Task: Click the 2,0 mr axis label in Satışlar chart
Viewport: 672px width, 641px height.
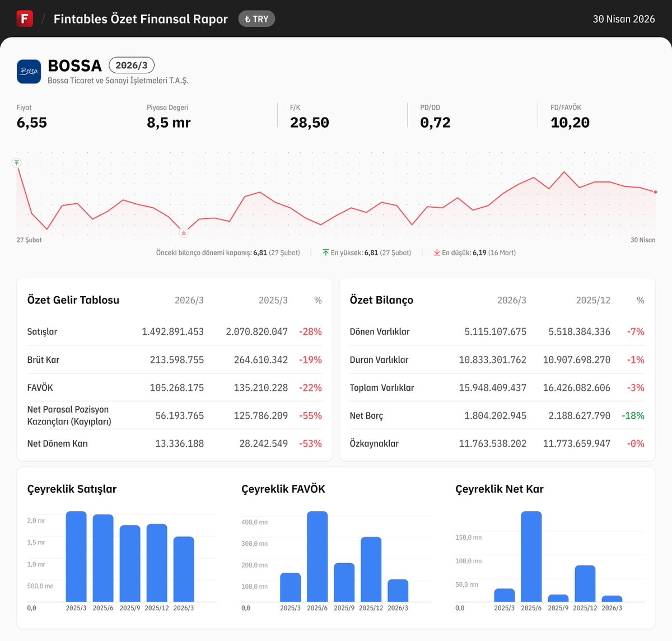Action: pos(36,521)
